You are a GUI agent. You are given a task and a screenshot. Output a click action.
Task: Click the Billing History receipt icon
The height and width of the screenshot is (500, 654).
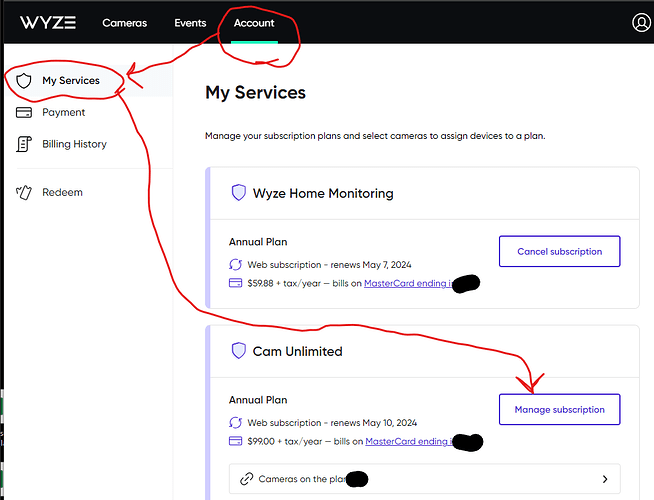point(24,144)
